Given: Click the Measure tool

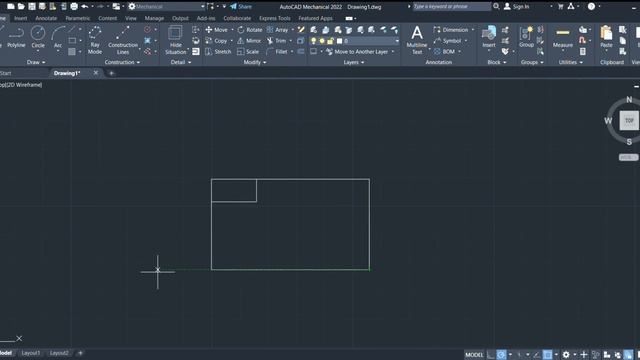Looking at the screenshot, I should tap(562, 37).
